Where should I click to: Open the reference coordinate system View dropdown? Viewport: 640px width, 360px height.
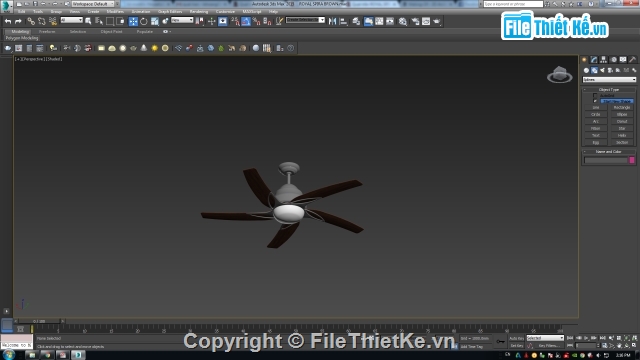(182, 20)
